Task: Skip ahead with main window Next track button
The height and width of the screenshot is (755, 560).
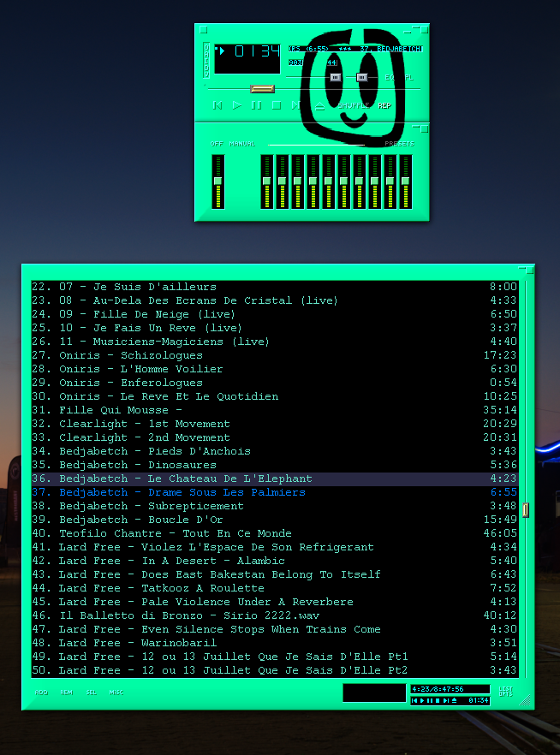Action: (295, 105)
